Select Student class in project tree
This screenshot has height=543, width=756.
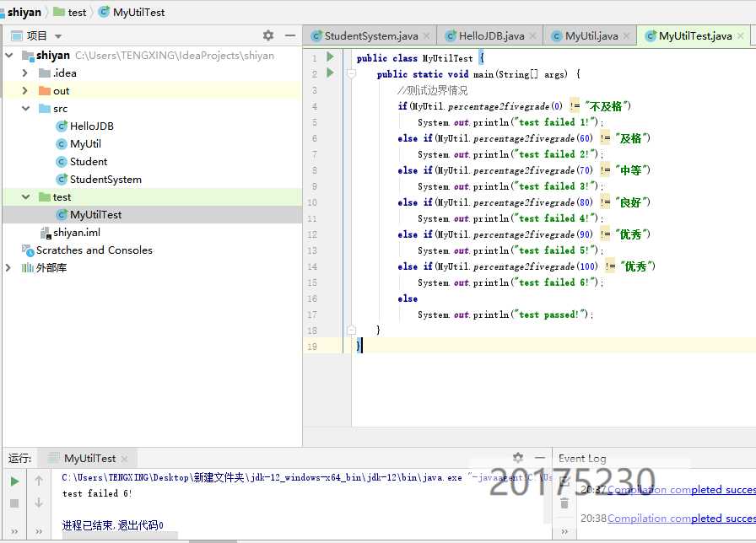[89, 161]
